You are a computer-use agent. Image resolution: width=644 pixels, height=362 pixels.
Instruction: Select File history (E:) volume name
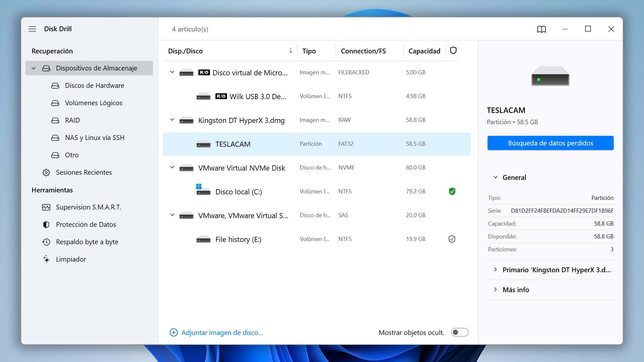pos(238,239)
